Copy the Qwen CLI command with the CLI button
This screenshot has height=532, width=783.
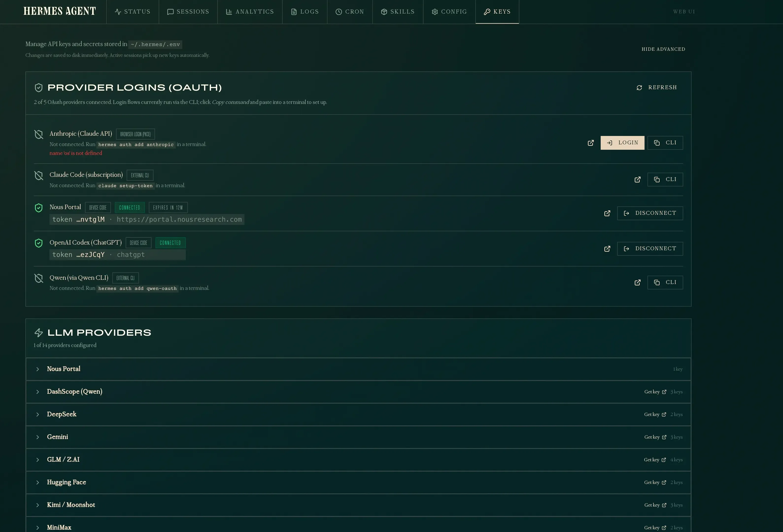[665, 282]
